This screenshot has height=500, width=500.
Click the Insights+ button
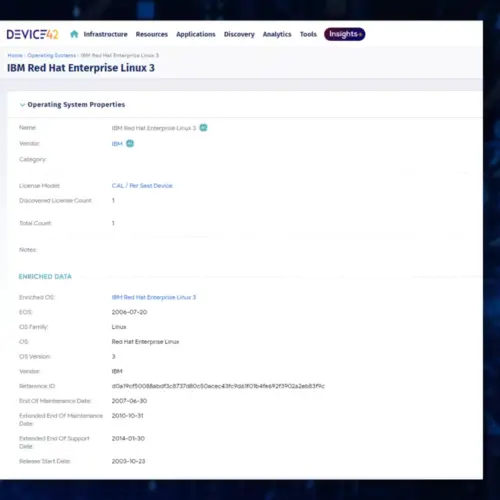pos(345,34)
